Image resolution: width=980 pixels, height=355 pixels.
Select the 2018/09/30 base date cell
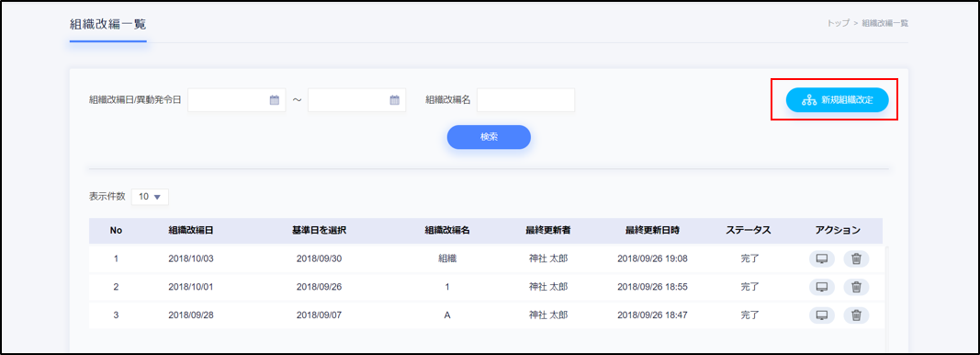tap(319, 258)
